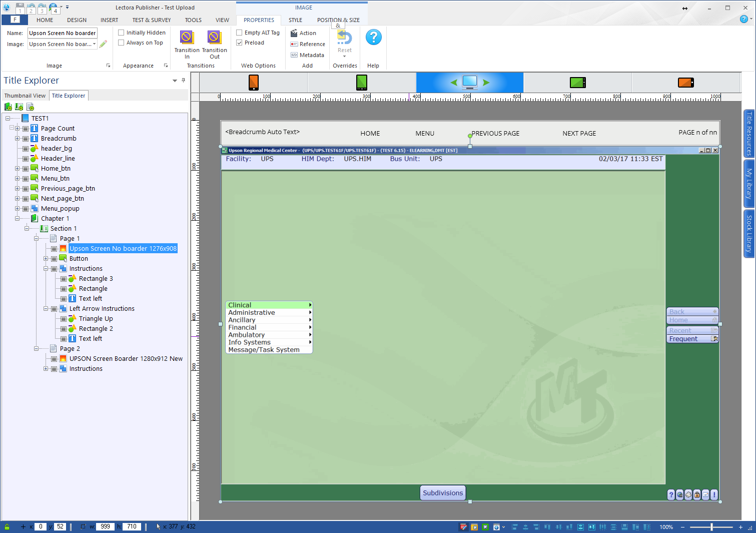Collapse the Chapter 1 node
Image resolution: width=756 pixels, height=533 pixels.
click(x=17, y=219)
